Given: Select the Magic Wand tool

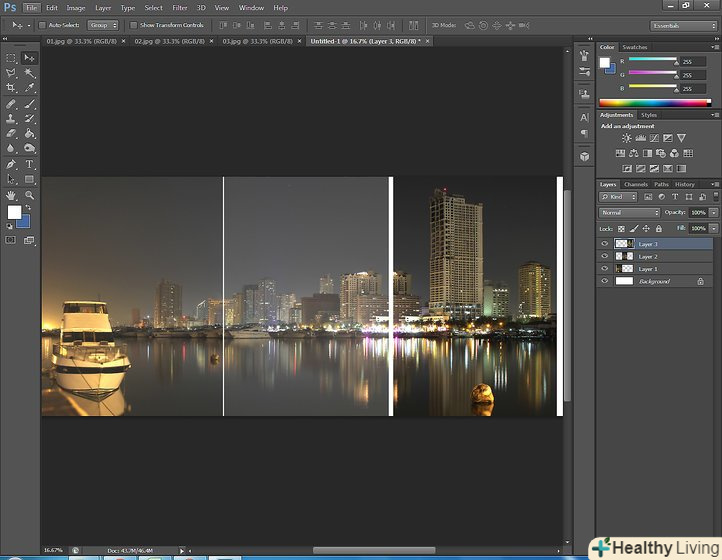Looking at the screenshot, I should [29, 73].
